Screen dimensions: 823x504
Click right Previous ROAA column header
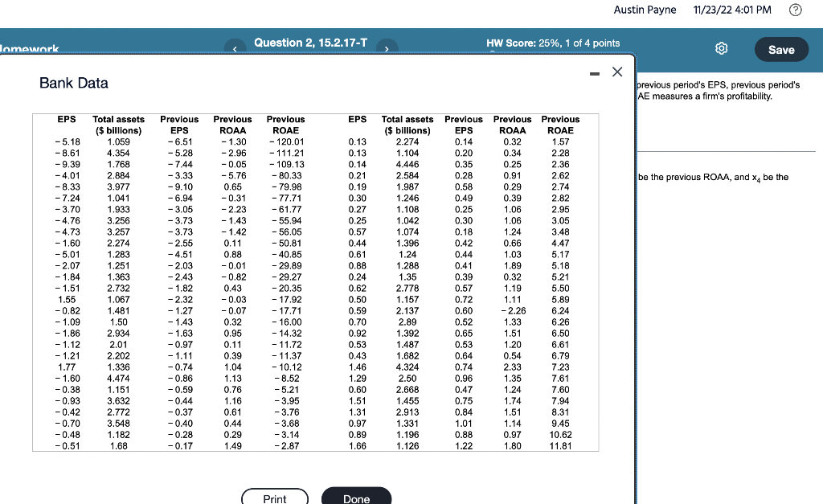click(x=512, y=125)
